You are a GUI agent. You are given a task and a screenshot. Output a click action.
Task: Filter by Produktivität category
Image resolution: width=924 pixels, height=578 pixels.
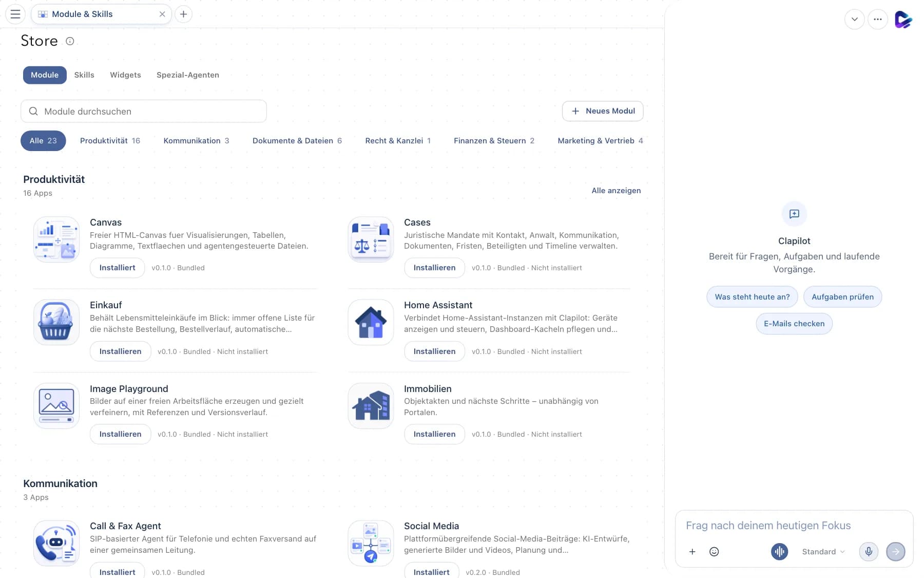[110, 141]
